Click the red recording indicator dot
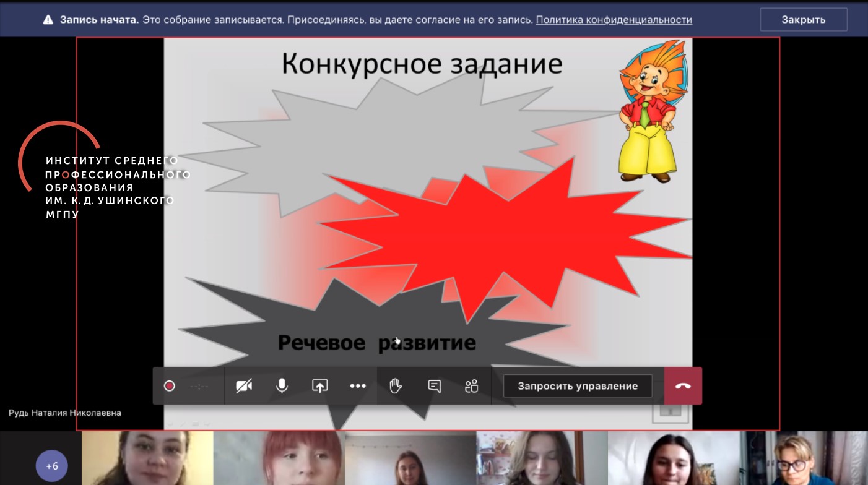This screenshot has height=485, width=868. 169,386
